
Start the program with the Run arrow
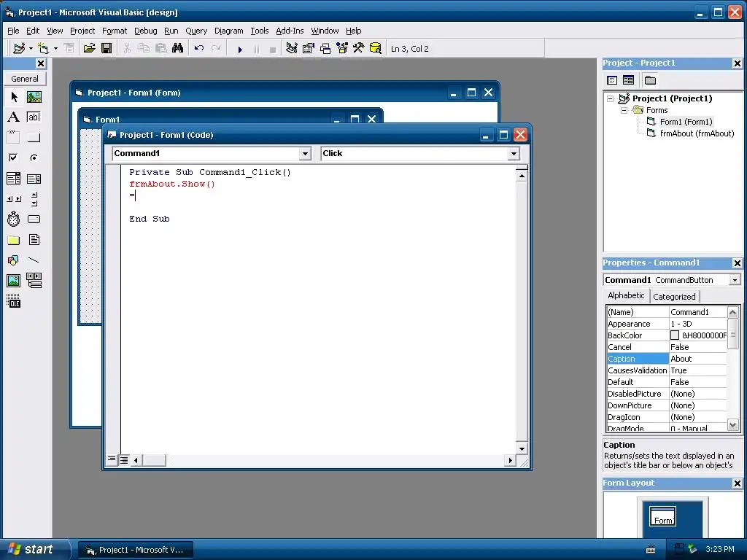[x=240, y=49]
